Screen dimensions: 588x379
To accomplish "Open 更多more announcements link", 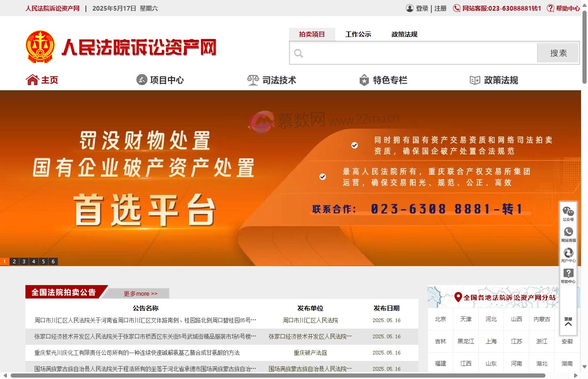I will click(x=140, y=293).
